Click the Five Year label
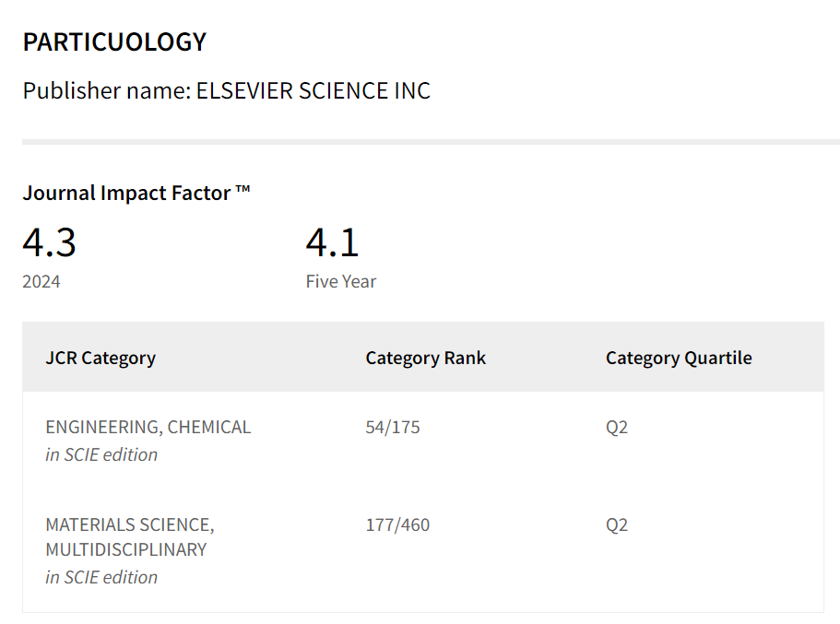The width and height of the screenshot is (840, 624). click(341, 281)
